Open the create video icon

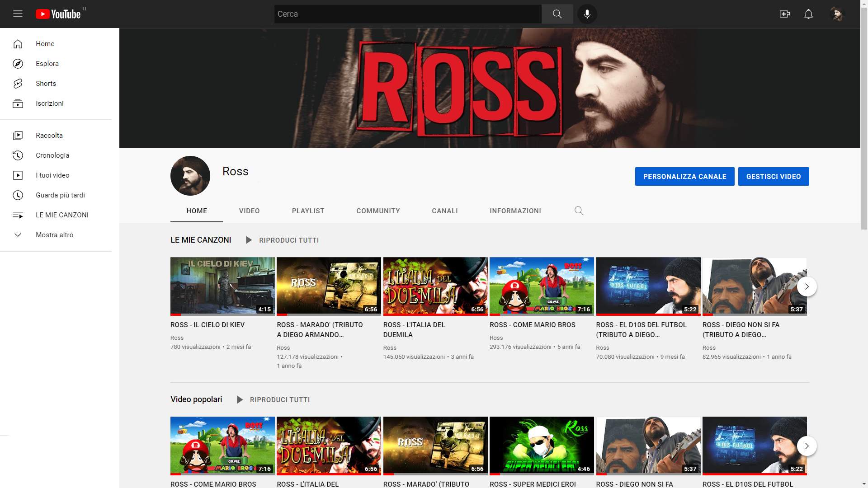click(784, 14)
